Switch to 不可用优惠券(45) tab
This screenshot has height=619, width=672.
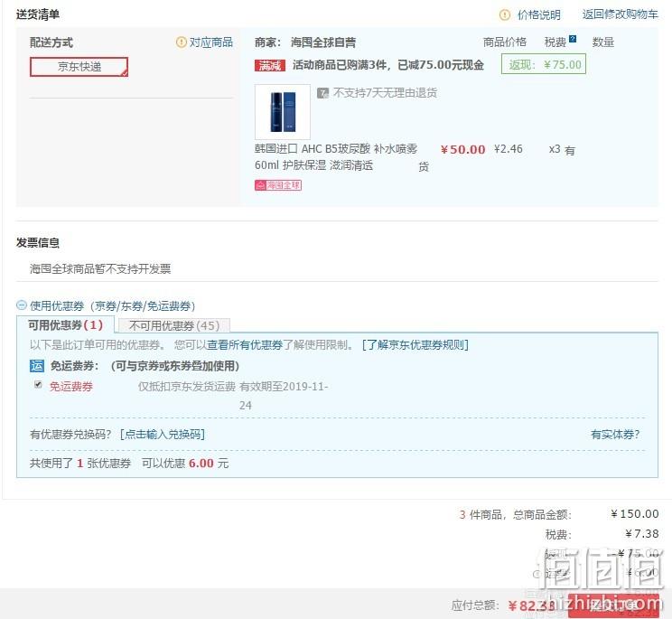pyautogui.click(x=174, y=325)
